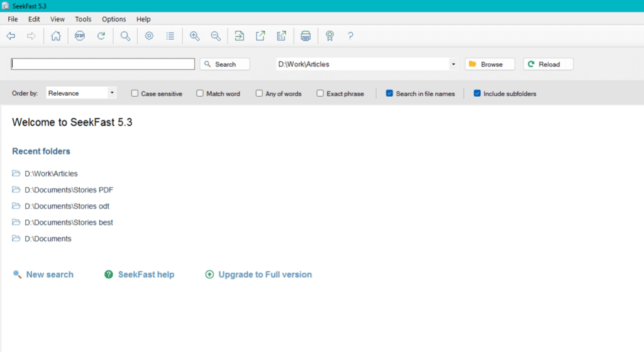Viewport: 644px width, 352px height.
Task: Uncheck Search in file names
Action: (x=389, y=93)
